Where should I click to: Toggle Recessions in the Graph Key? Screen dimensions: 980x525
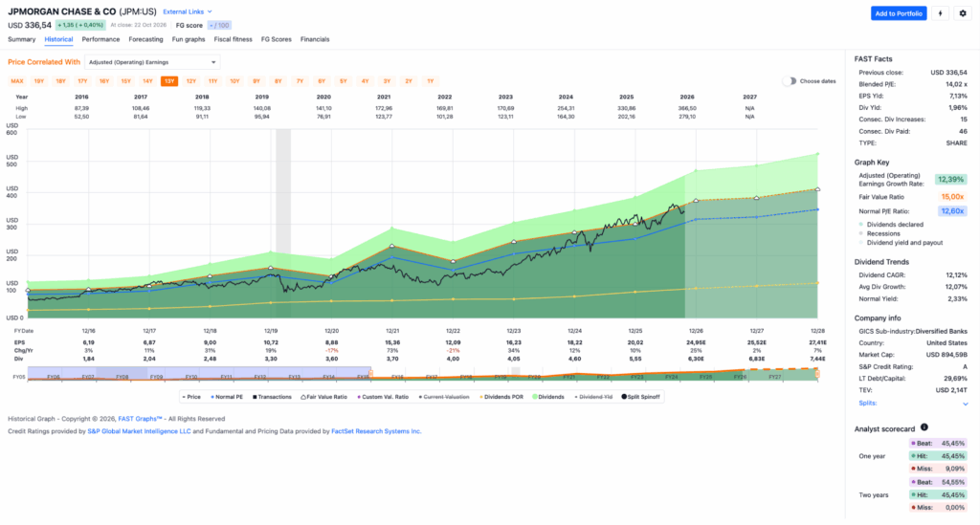point(880,233)
